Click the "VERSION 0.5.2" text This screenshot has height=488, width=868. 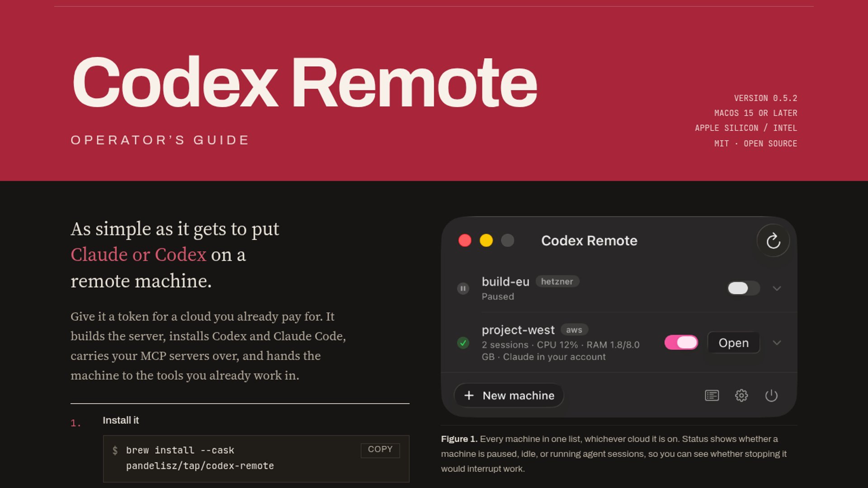coord(765,98)
